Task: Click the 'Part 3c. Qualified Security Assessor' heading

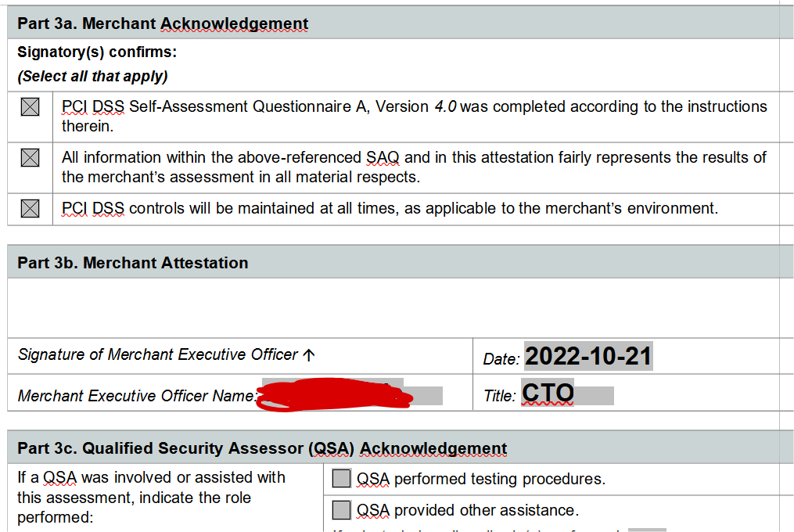Action: pos(261,448)
